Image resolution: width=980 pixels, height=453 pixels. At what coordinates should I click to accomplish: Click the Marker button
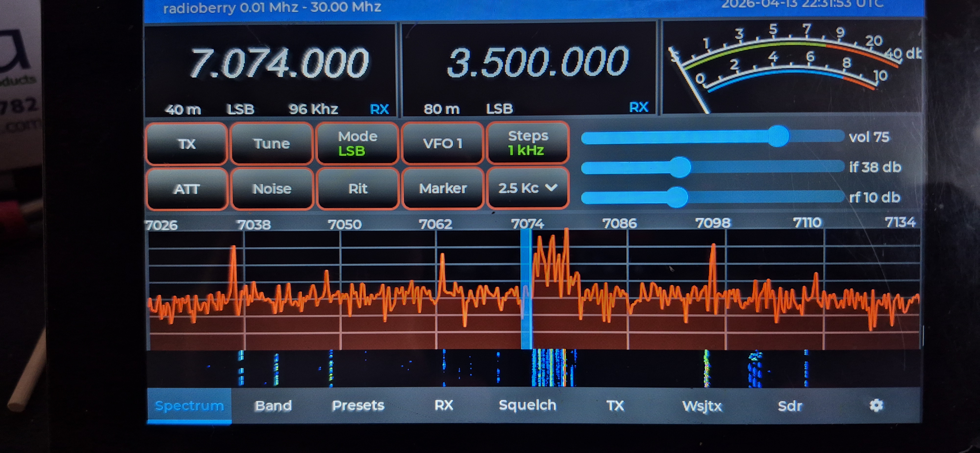click(x=443, y=188)
